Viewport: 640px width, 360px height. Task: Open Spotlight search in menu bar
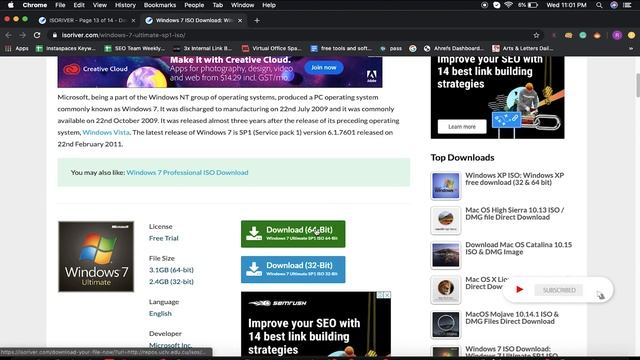(599, 5)
